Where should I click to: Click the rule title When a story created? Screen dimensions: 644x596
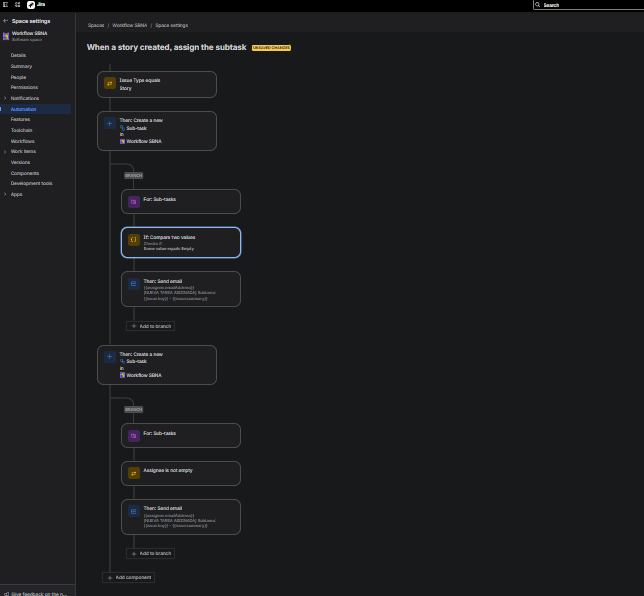(x=166, y=47)
